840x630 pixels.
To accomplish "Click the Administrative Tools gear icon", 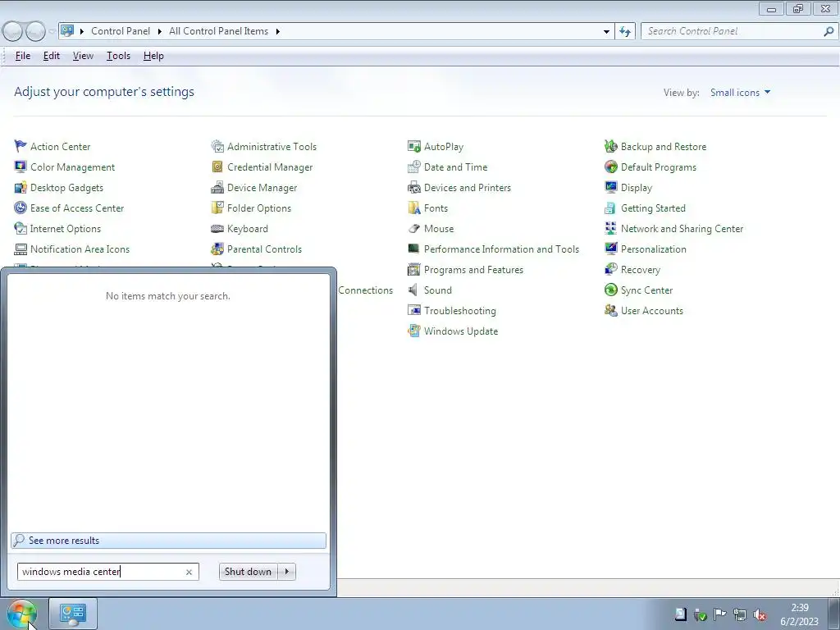I will point(217,146).
